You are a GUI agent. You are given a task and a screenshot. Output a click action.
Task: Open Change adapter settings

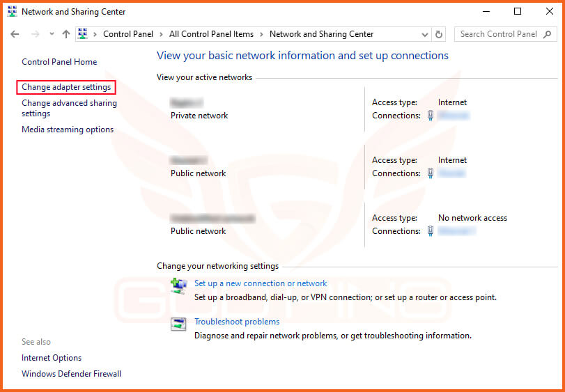(x=66, y=88)
